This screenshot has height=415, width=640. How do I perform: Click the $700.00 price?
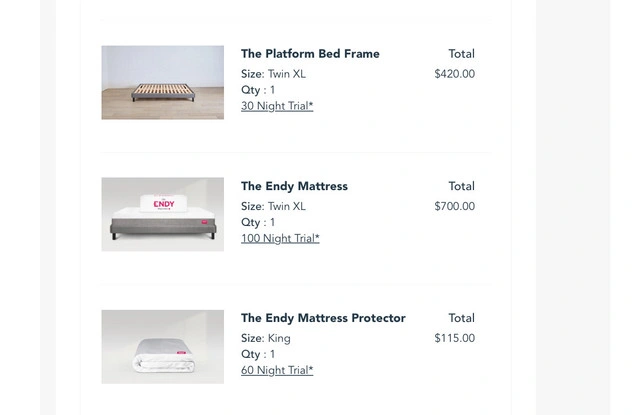point(454,206)
